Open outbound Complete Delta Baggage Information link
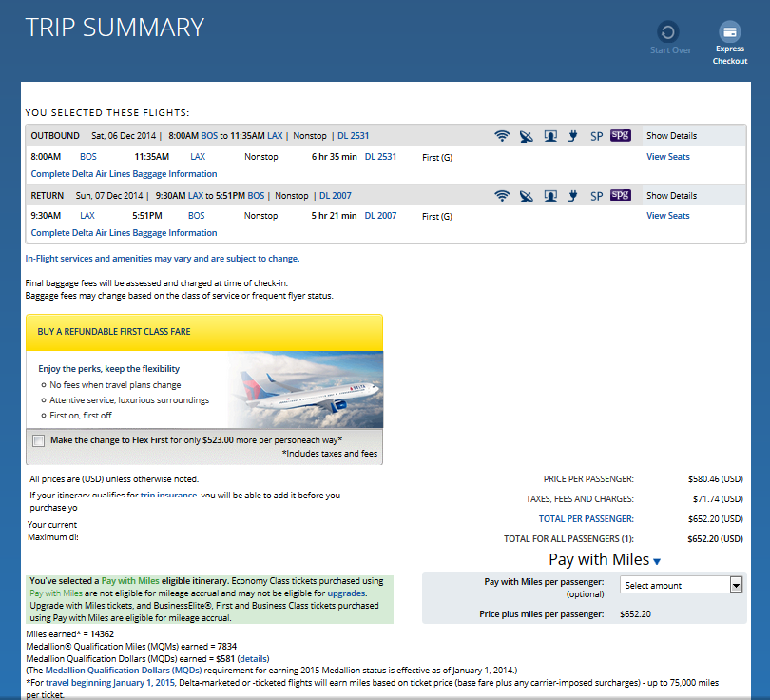This screenshot has width=770, height=700. [x=124, y=174]
